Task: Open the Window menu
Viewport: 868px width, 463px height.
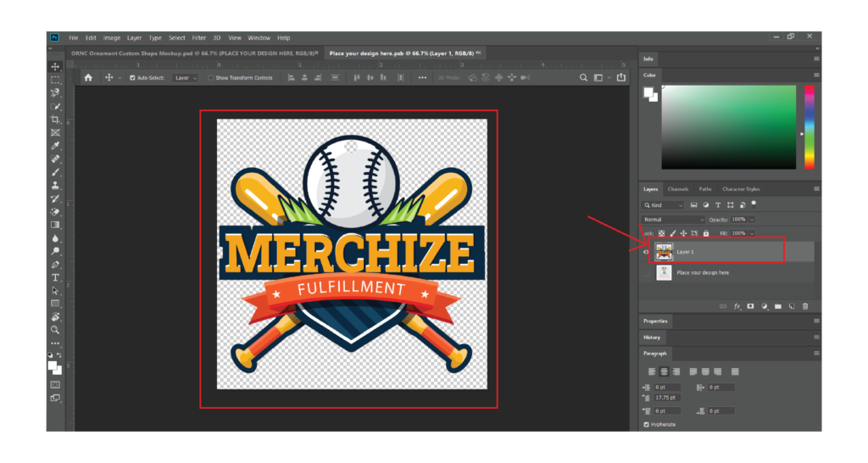Action: click(259, 37)
